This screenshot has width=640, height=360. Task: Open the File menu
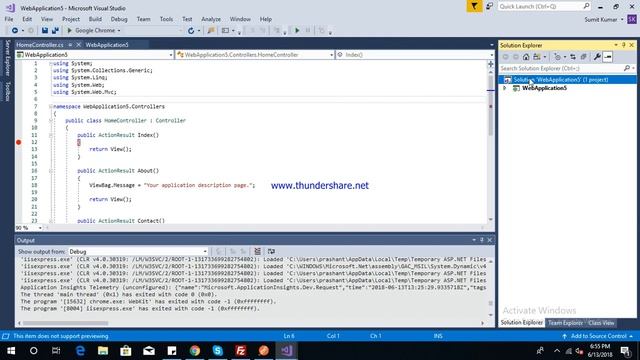(x=9, y=19)
